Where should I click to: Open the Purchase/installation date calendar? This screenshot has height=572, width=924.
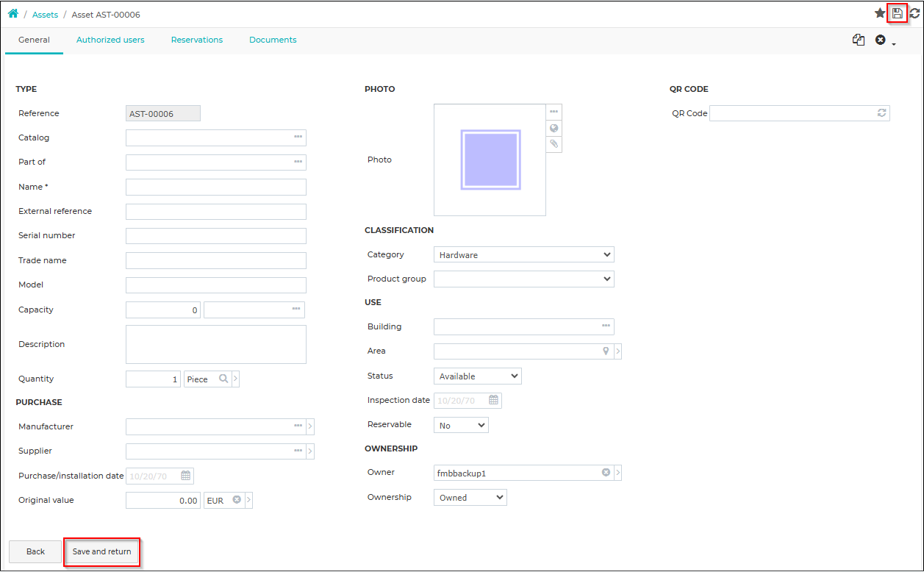coord(186,476)
